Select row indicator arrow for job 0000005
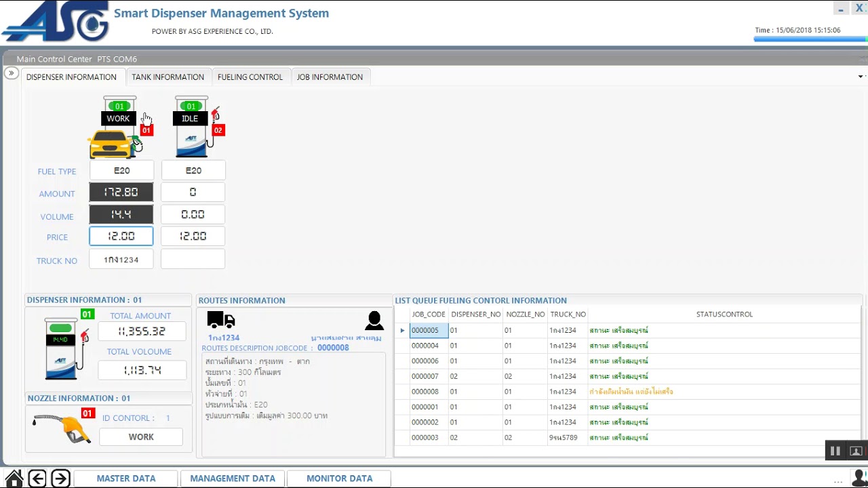The image size is (868, 488). [x=402, y=331]
